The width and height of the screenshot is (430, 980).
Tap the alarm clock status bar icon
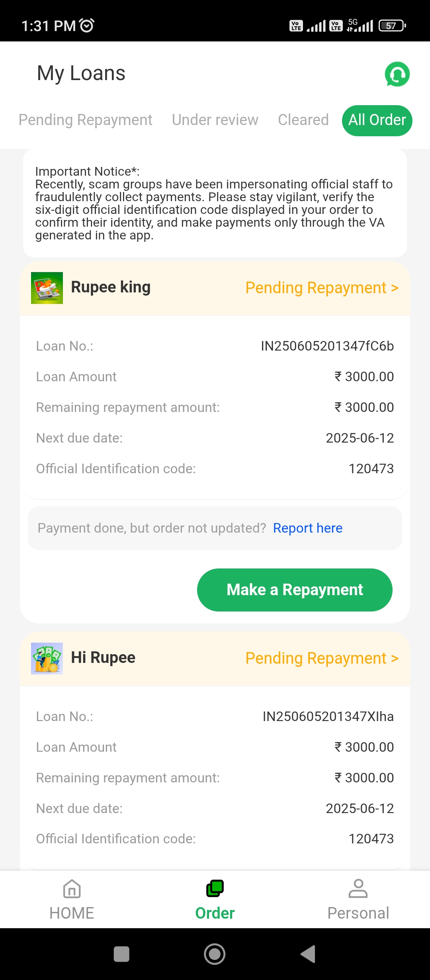[87, 25]
